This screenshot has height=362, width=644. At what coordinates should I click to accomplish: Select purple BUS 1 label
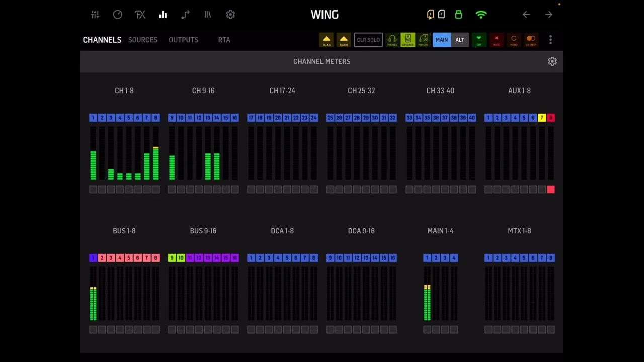[x=93, y=258]
